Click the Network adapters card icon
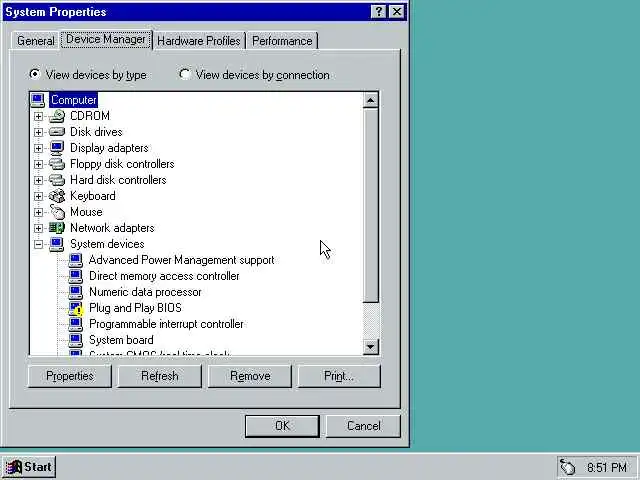 click(x=57, y=228)
